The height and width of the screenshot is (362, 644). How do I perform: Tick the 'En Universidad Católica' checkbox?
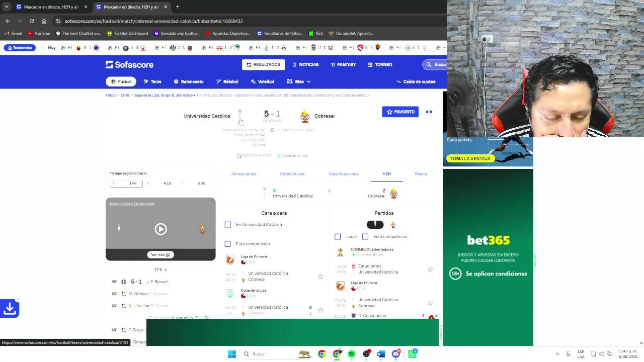[227, 225]
